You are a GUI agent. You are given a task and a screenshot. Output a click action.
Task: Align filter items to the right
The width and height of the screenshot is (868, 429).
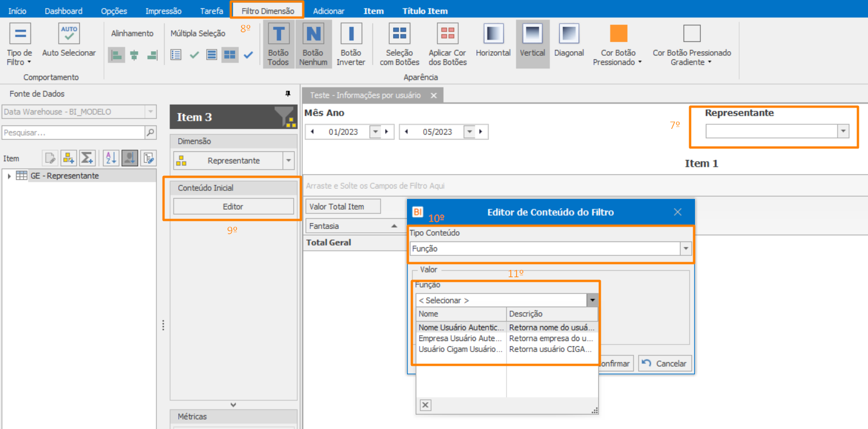[152, 55]
